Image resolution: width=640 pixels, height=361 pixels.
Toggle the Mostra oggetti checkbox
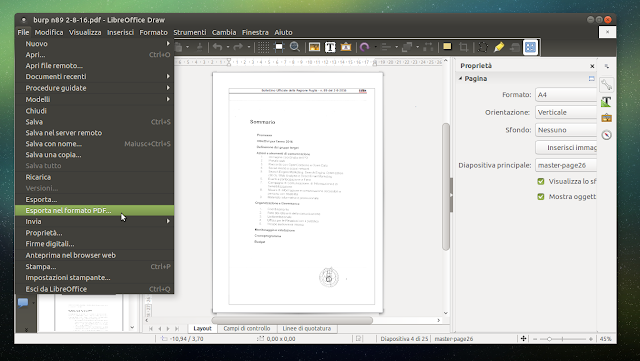point(541,197)
